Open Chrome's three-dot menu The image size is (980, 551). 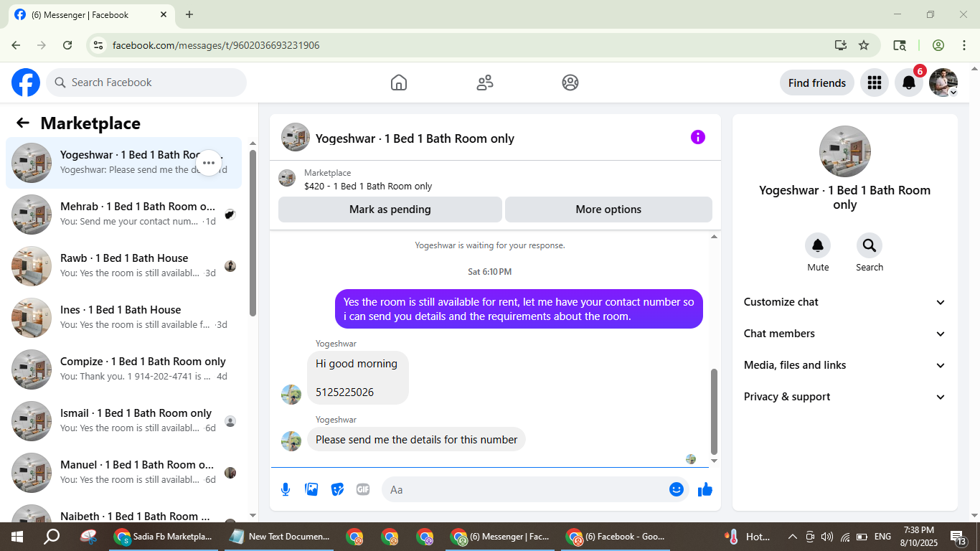pyautogui.click(x=963, y=45)
